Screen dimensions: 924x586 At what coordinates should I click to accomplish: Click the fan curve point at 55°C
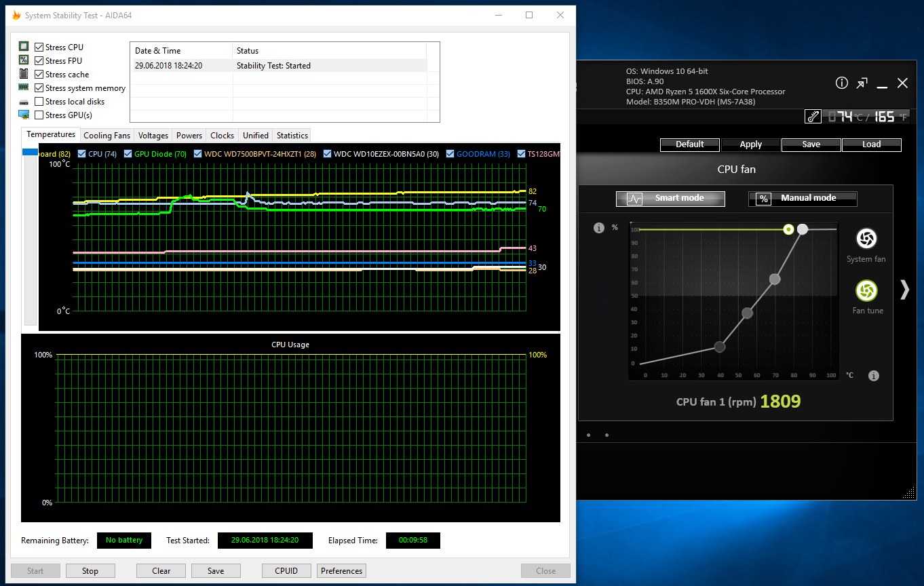click(x=748, y=313)
